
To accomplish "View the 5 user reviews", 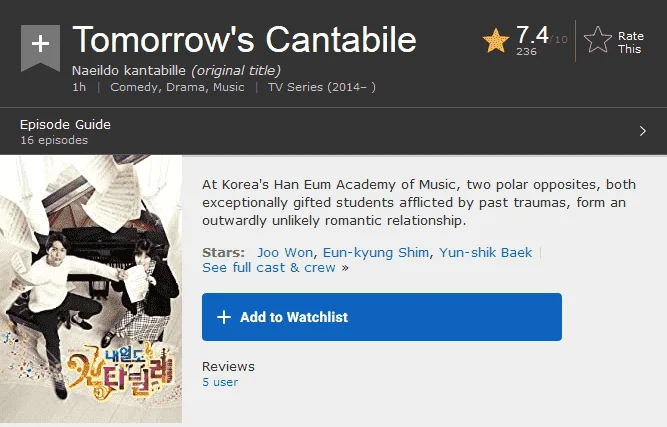I will point(220,382).
